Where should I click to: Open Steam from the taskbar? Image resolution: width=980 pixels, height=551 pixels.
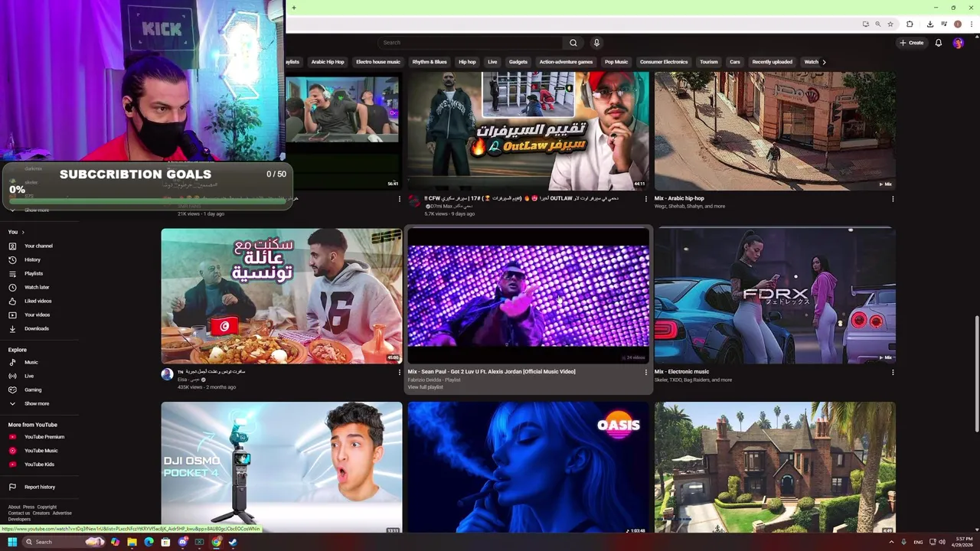tap(233, 542)
